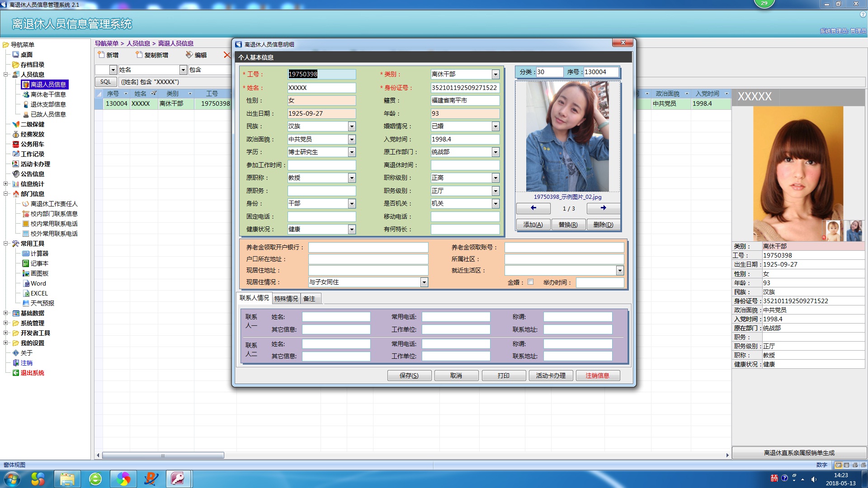Screen dimensions: 868x488
Task: Click 取消 button
Action: [456, 375]
